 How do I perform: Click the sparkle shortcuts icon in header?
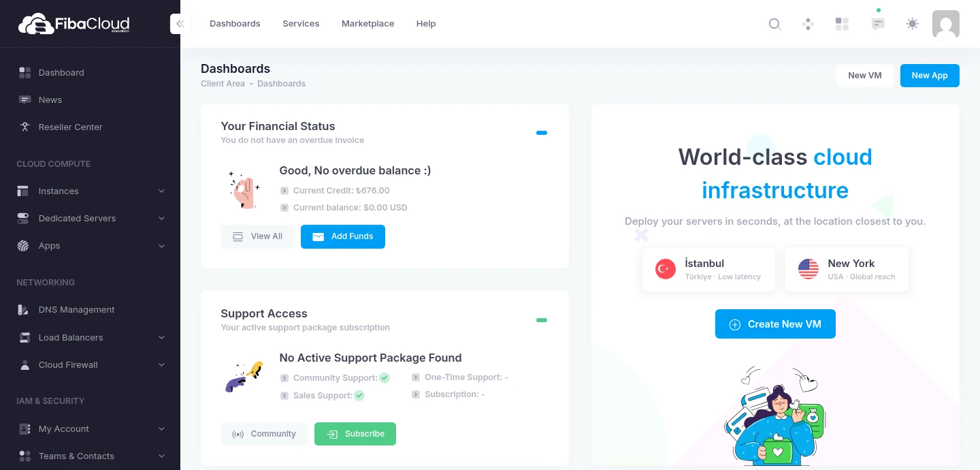click(x=808, y=24)
